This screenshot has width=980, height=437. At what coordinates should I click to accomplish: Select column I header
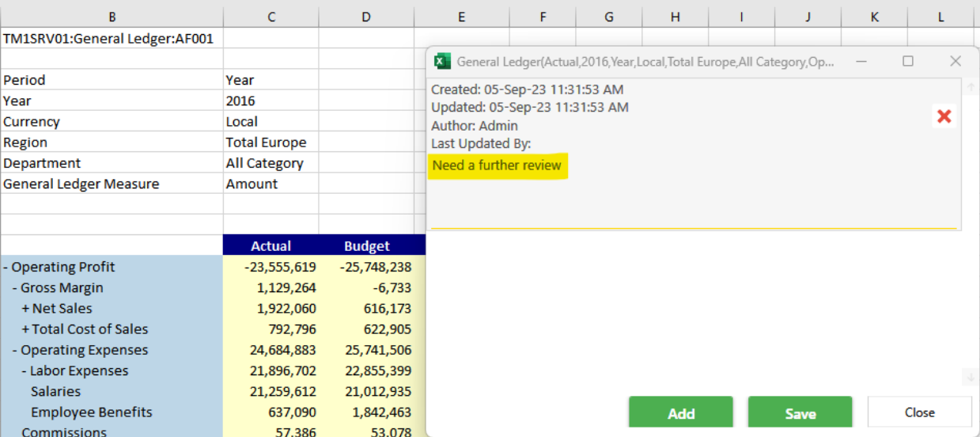point(741,16)
